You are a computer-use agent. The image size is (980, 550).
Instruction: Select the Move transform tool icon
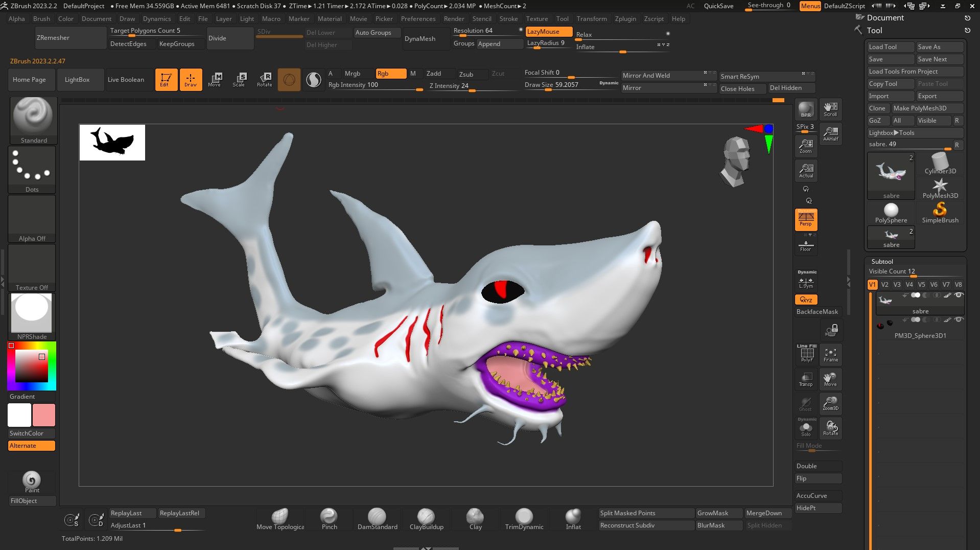coord(215,79)
